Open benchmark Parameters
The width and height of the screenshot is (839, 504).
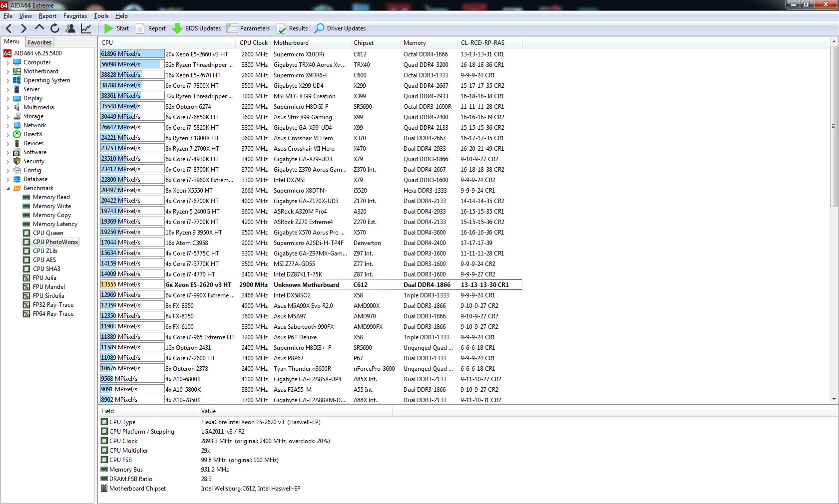tap(248, 28)
